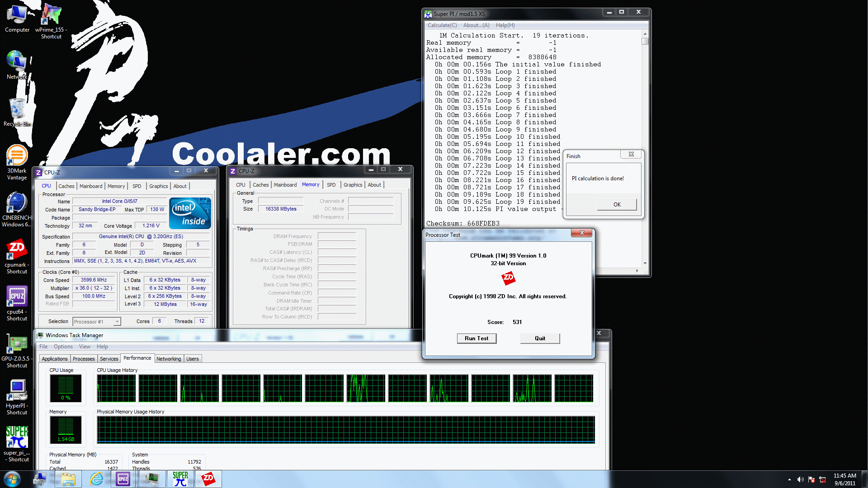The height and width of the screenshot is (488, 868).
Task: Open the wPrime_155 shortcut icon
Action: coord(51,21)
